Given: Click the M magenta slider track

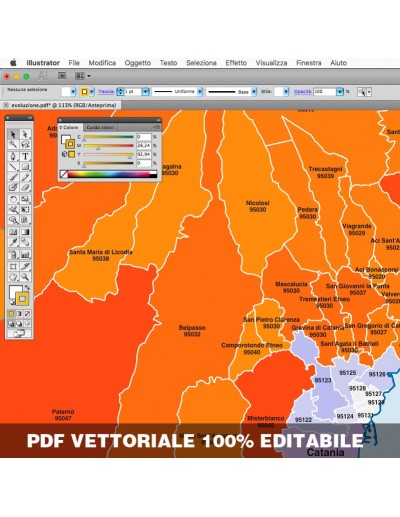Looking at the screenshot, I should pyautogui.click(x=108, y=145).
